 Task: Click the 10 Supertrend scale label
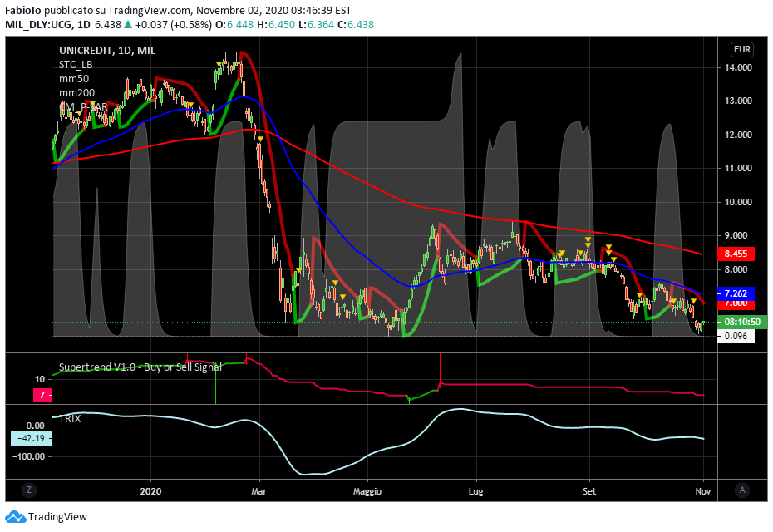coord(40,379)
